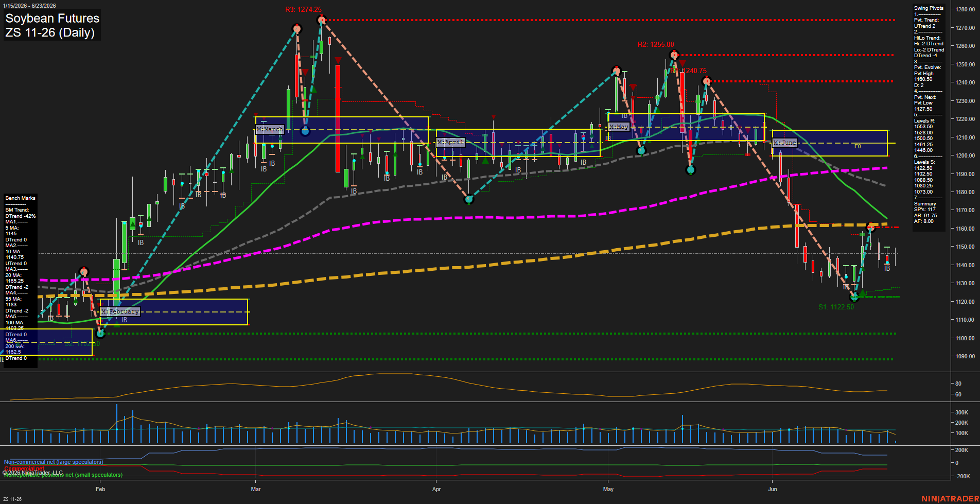Select the 'Pvt High' evolve label
Screen dimensions: 980x504
[923, 74]
